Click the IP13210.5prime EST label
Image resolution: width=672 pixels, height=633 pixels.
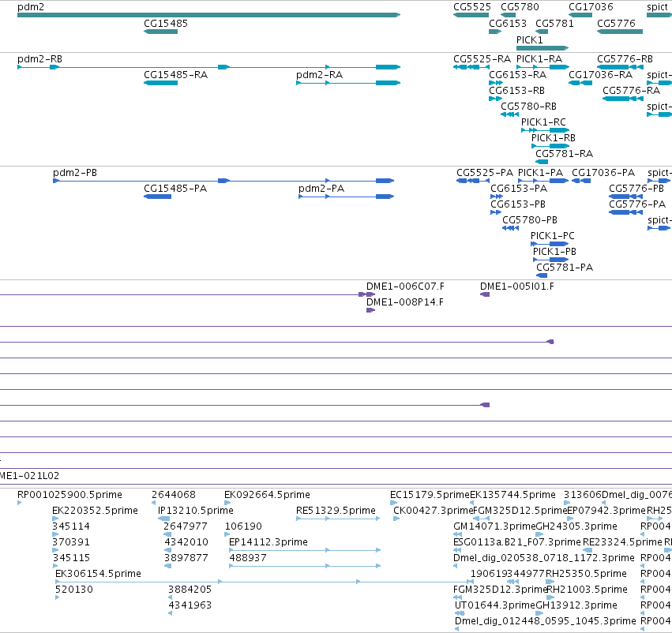point(195,511)
